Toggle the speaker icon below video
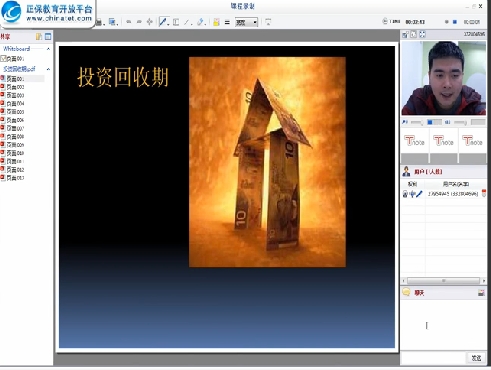The width and height of the screenshot is (491, 370). point(448,122)
